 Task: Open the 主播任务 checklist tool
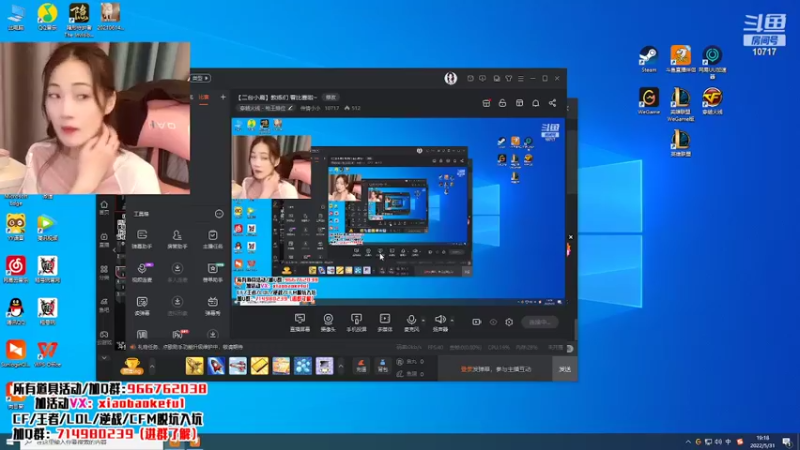click(x=213, y=238)
